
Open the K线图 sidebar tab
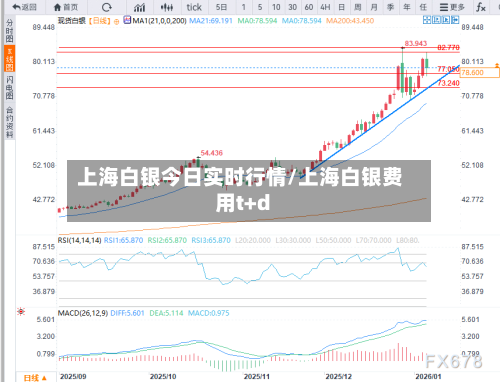click(x=10, y=59)
